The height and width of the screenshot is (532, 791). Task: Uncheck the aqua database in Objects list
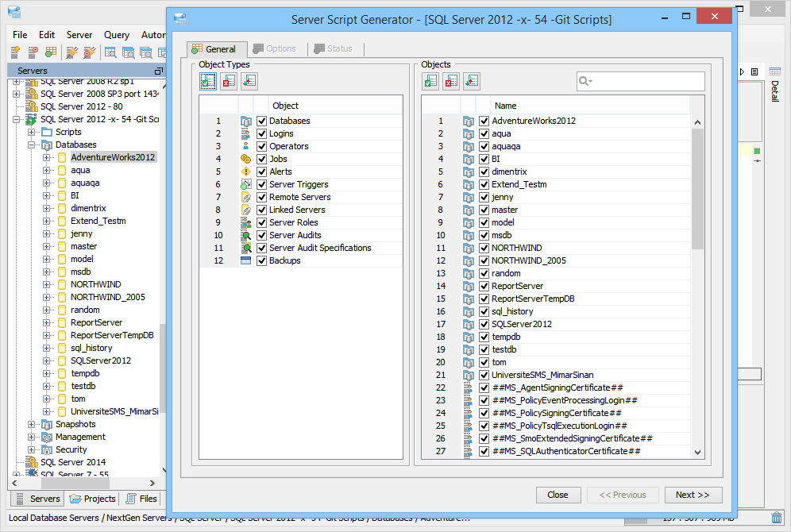484,133
